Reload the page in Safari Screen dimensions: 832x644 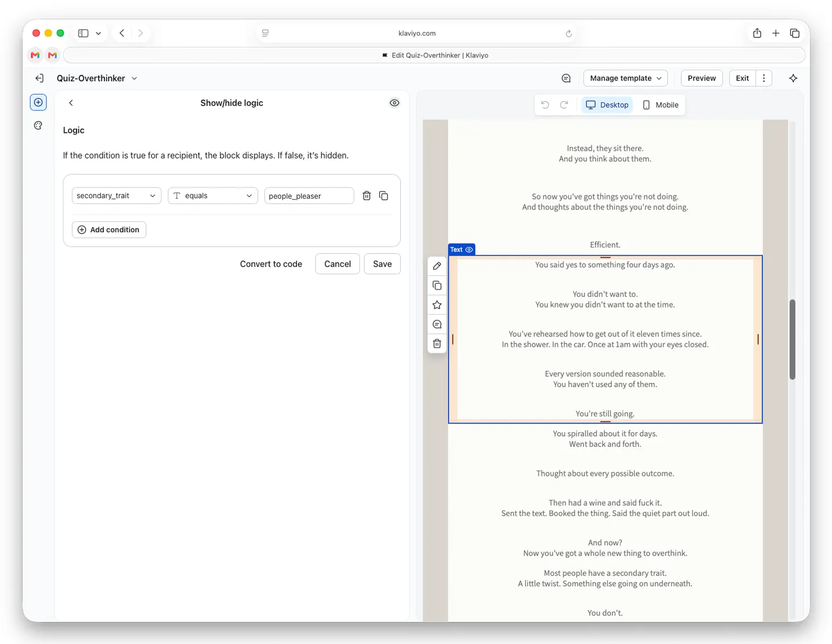568,33
